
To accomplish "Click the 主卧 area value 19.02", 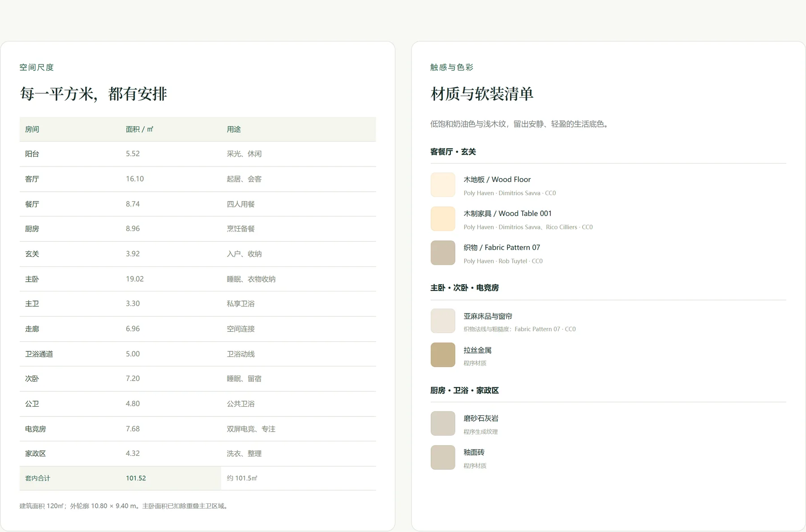I will click(135, 279).
